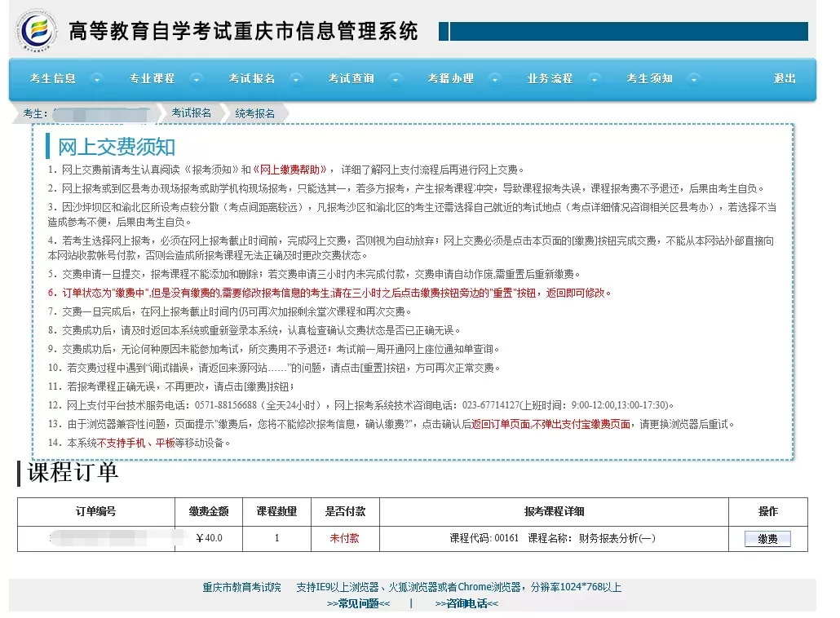This screenshot has height=618, width=840.
Task: Open the 咨询电话 footer link
Action: [x=466, y=604]
